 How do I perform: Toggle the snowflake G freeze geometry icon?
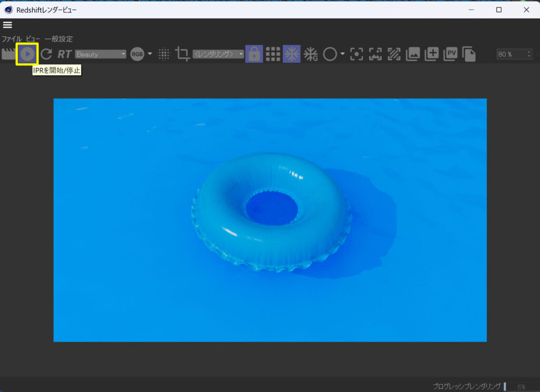pyautogui.click(x=311, y=54)
